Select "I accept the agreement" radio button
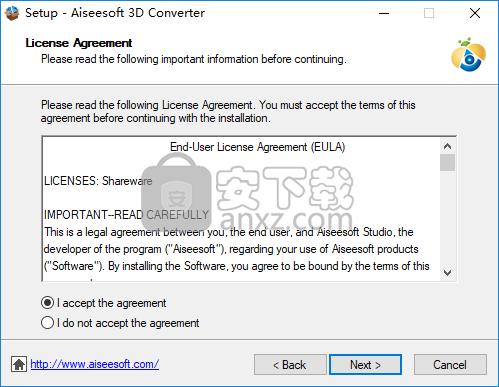The image size is (499, 387). [48, 303]
